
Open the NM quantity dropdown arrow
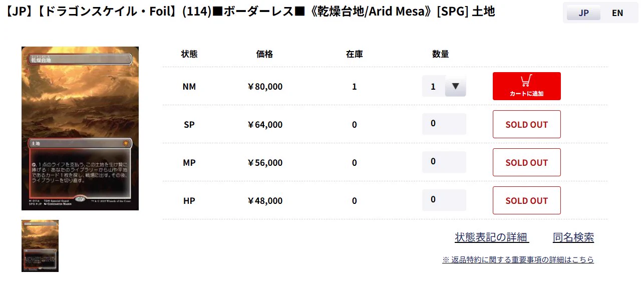(455, 86)
